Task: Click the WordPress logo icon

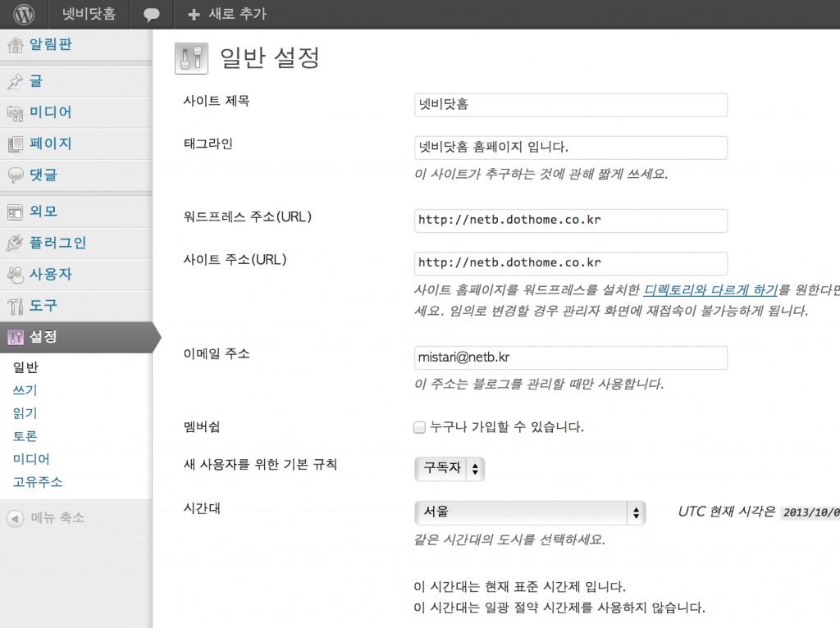Action: point(23,14)
